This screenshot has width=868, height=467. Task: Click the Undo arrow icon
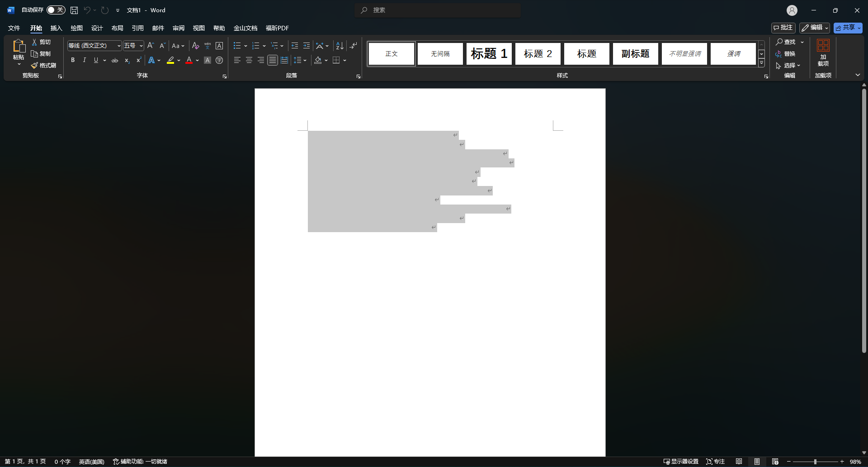click(87, 10)
